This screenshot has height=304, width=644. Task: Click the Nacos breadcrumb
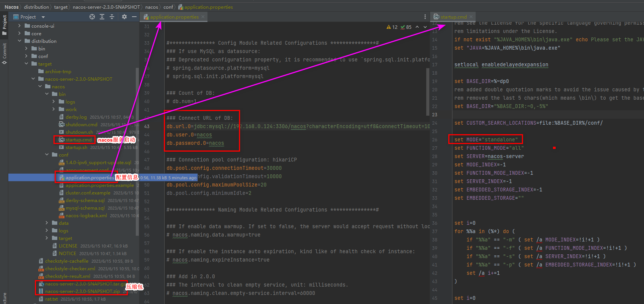(11, 7)
